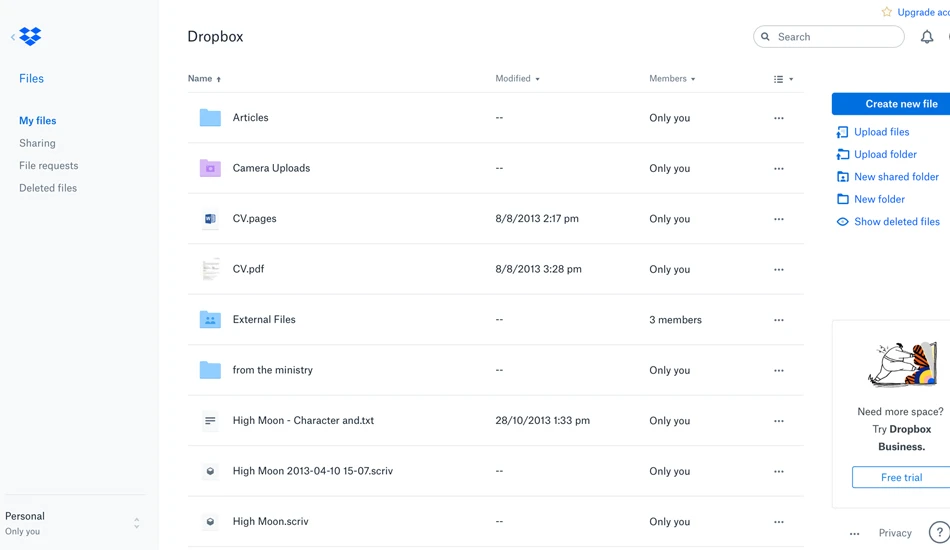Open the Camera Uploads folder icon
Screen dimensions: 950x550
[x=210, y=168]
